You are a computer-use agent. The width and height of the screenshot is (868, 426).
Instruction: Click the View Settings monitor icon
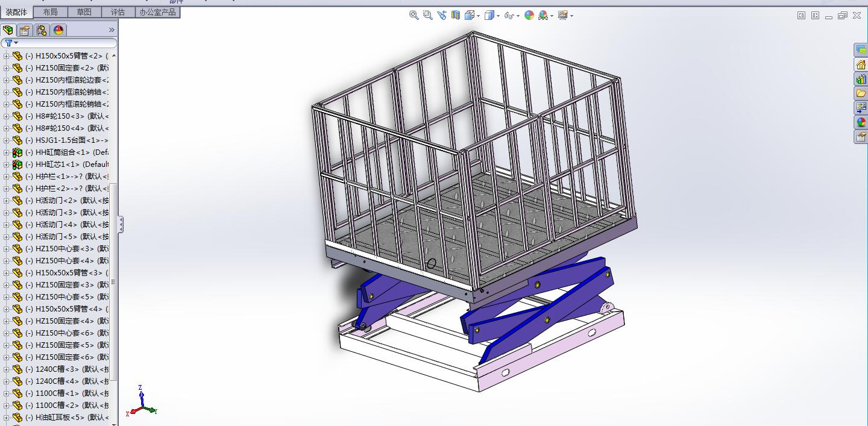563,15
